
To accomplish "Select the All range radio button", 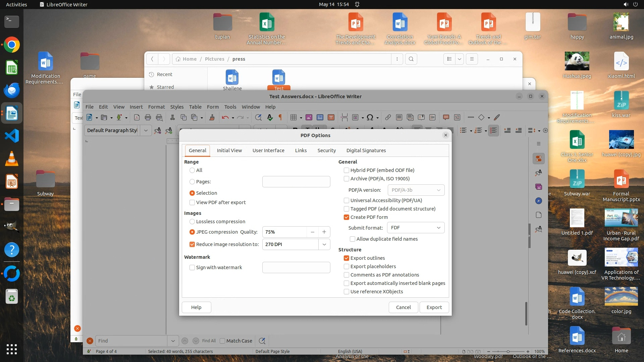I will (x=192, y=170).
